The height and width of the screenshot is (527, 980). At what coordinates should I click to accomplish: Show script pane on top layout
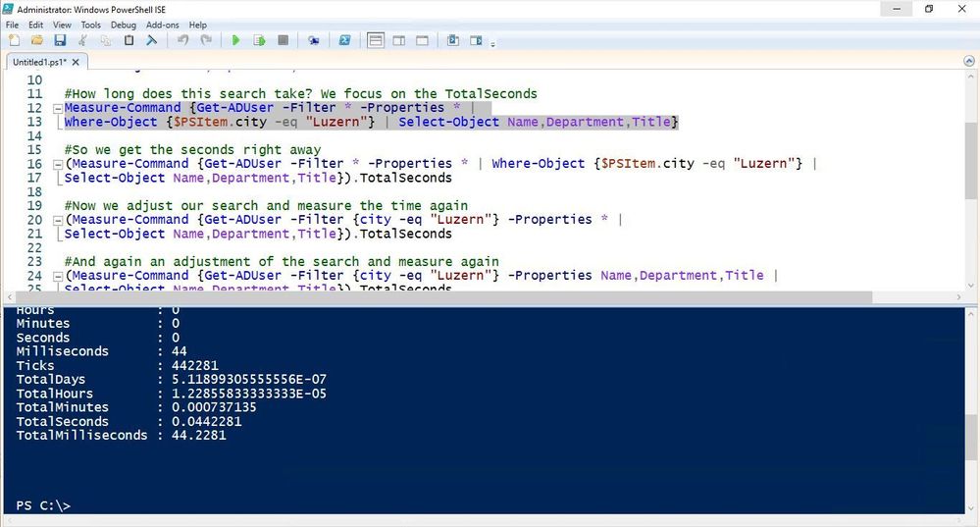point(376,40)
